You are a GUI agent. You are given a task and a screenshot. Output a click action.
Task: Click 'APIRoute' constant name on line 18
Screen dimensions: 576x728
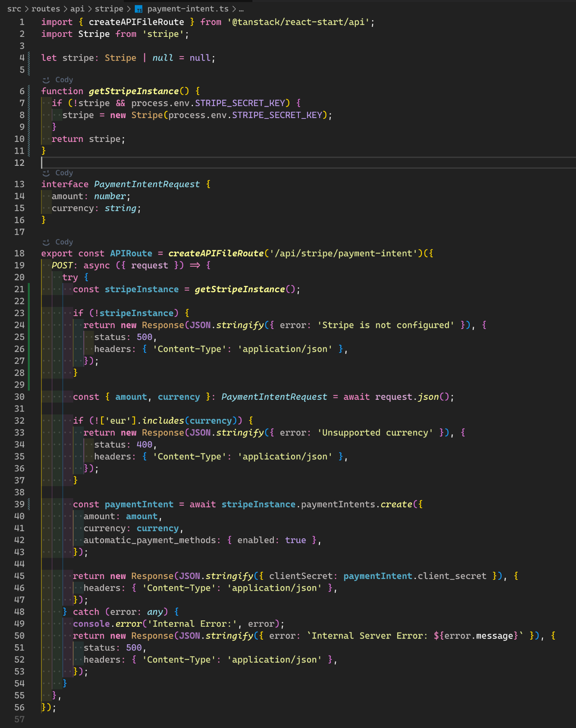click(x=131, y=253)
